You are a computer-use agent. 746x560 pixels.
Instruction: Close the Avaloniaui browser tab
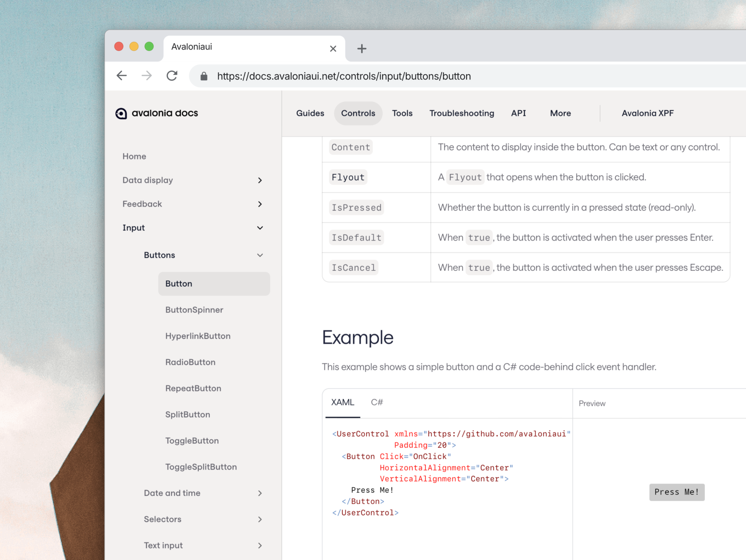(333, 48)
